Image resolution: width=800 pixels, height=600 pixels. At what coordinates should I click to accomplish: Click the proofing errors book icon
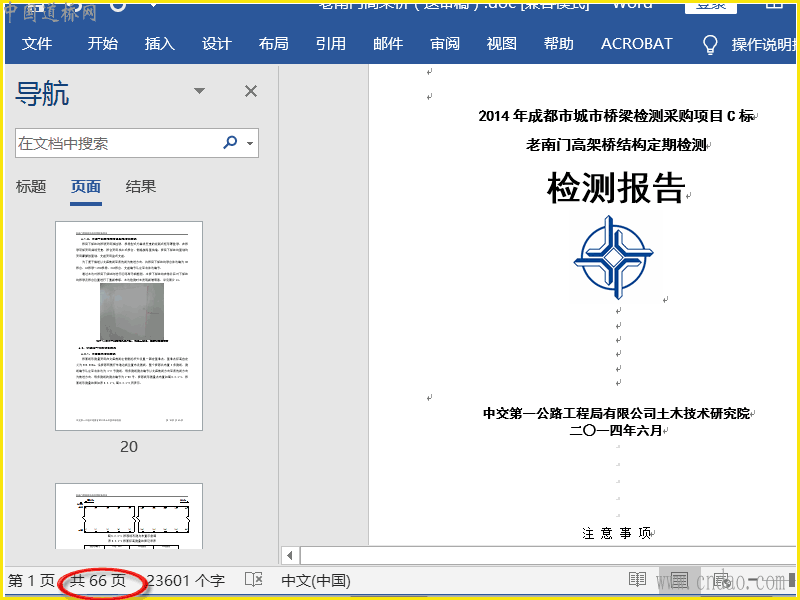[254, 580]
